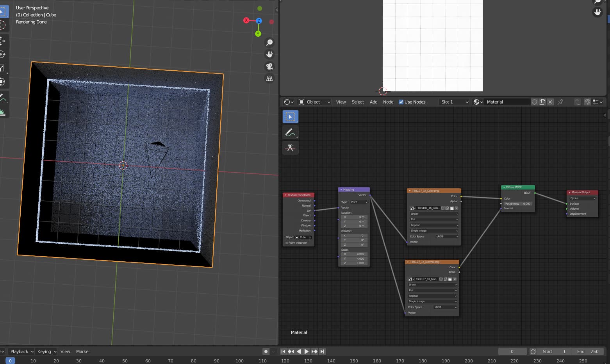Click the parent node tree arrow icon
Screen dimensions: 610x364
click(x=577, y=102)
